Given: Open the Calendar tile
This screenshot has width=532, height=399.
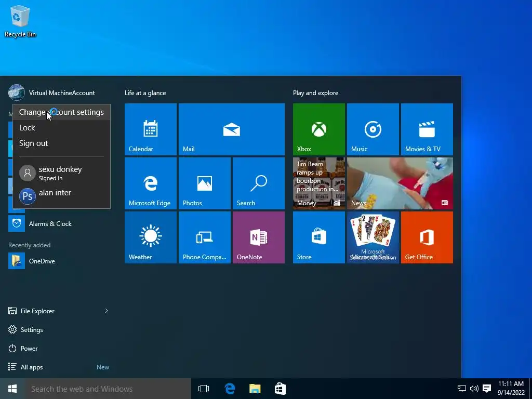Looking at the screenshot, I should pyautogui.click(x=150, y=129).
